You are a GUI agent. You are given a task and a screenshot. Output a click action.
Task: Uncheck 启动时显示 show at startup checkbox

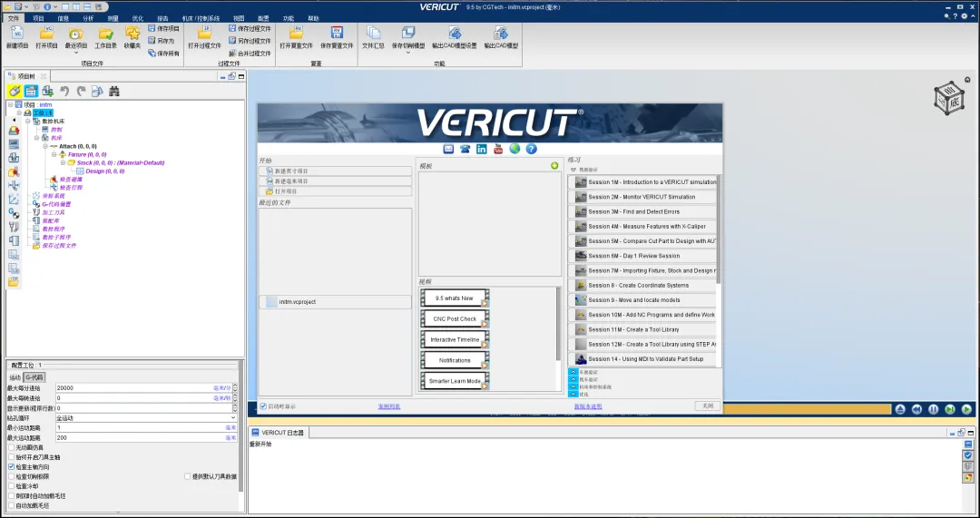click(x=263, y=406)
